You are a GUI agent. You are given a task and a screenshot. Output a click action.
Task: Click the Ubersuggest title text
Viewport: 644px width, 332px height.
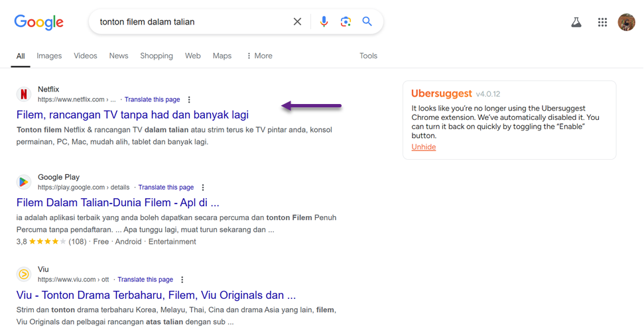click(x=442, y=93)
